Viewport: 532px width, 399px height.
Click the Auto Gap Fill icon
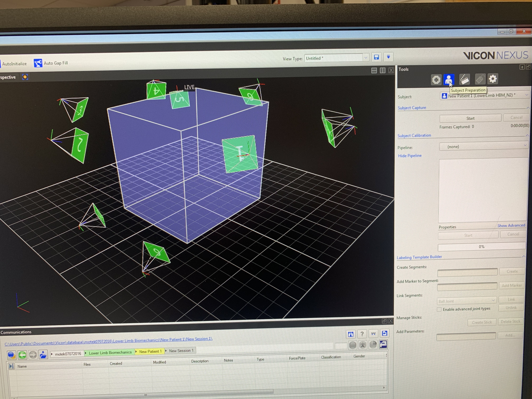(38, 63)
